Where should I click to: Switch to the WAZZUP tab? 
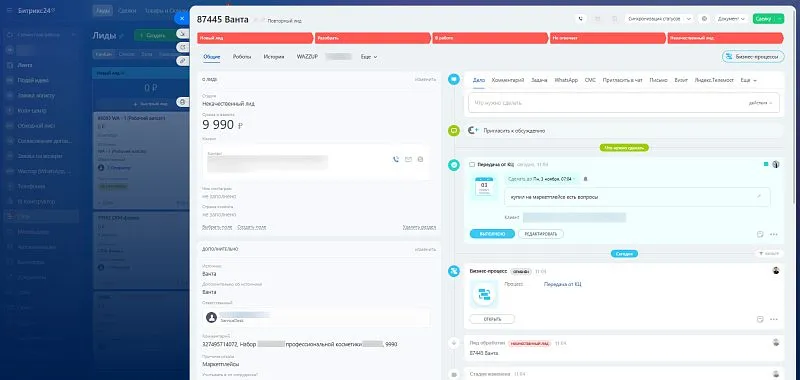pos(307,57)
